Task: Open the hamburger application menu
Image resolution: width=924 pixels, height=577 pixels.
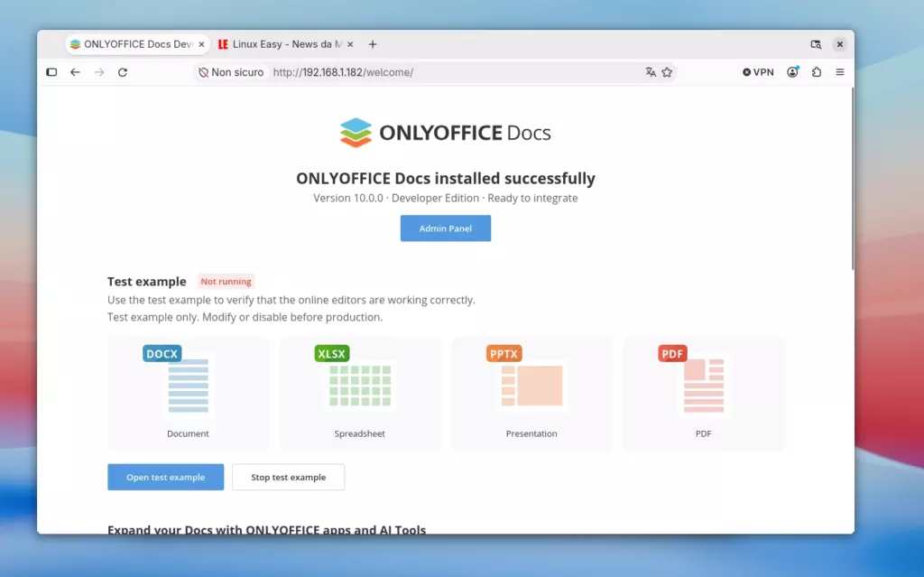Action: [x=840, y=72]
